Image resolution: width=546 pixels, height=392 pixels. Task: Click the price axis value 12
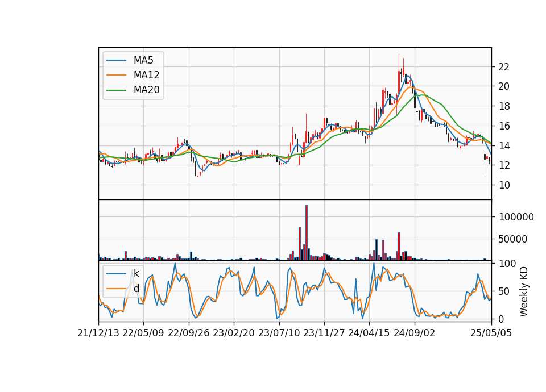[x=504, y=165]
